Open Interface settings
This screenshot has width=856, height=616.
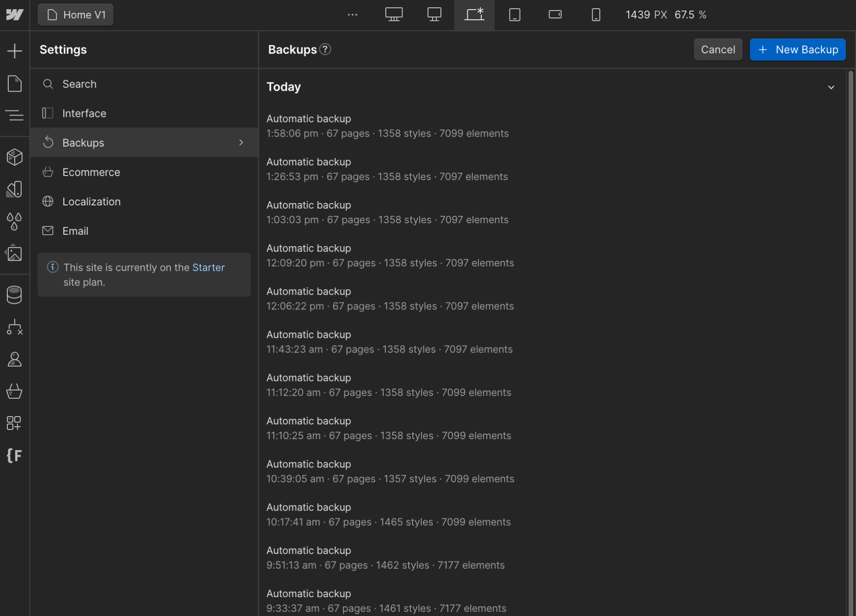coord(84,113)
